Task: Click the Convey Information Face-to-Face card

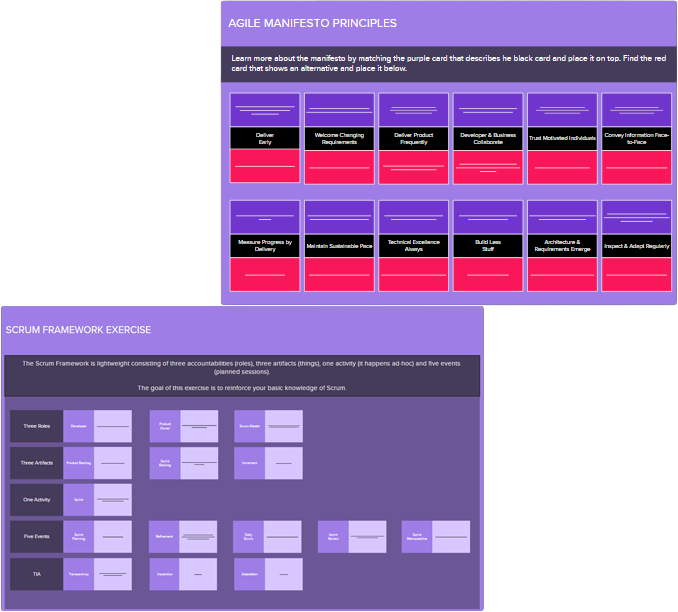Action: coord(636,138)
